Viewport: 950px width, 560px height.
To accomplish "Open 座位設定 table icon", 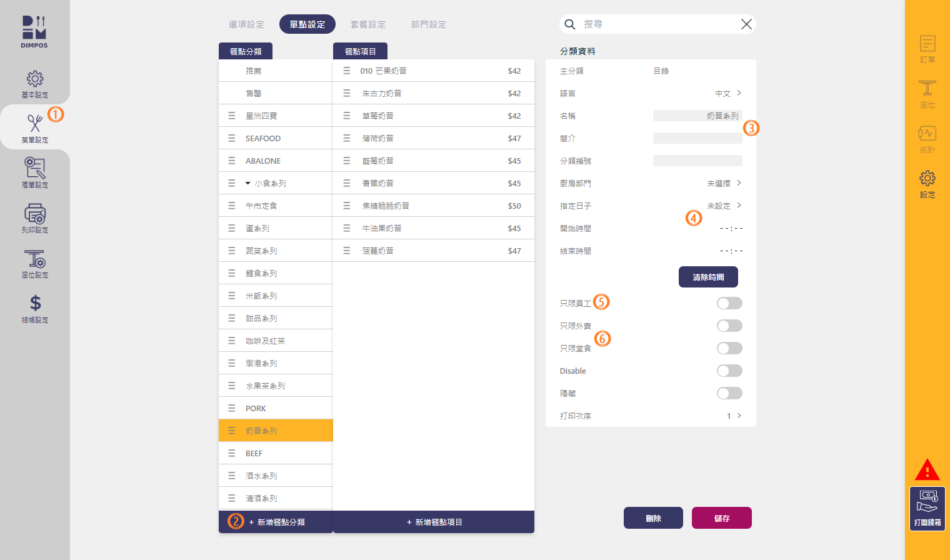I will pyautogui.click(x=35, y=259).
